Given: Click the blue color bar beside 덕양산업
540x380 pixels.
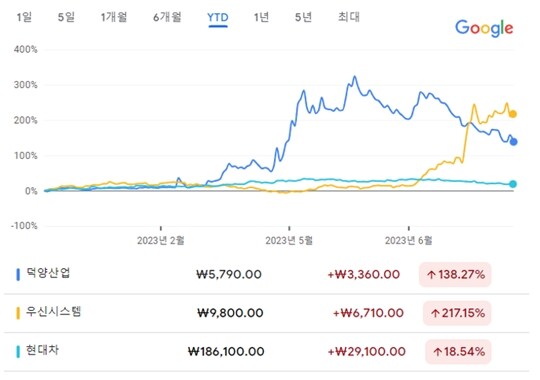Looking at the screenshot, I should pyautogui.click(x=18, y=275).
